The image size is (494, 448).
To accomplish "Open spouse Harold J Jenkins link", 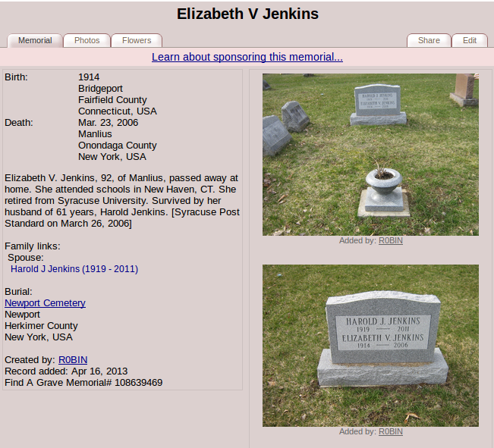I will [74, 269].
